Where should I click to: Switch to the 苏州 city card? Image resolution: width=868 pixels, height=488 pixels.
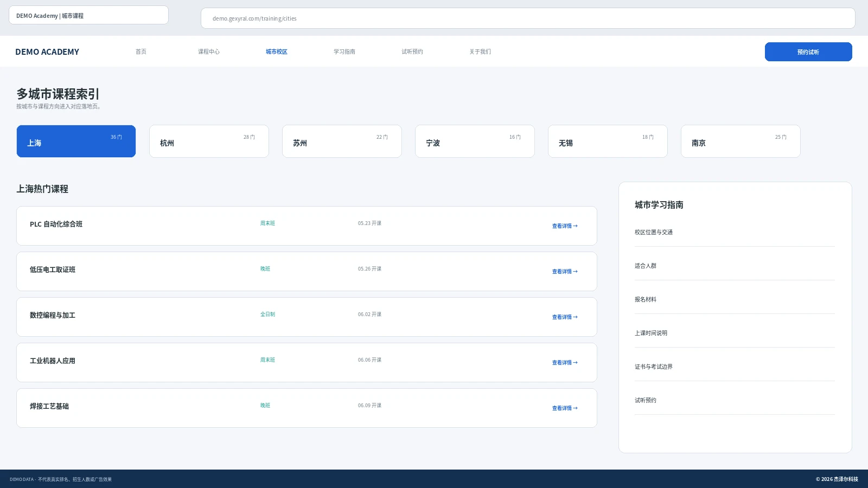coord(342,142)
